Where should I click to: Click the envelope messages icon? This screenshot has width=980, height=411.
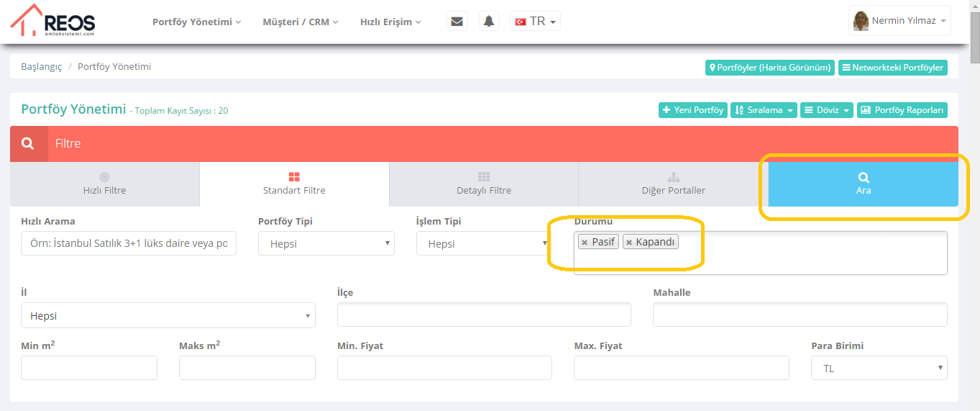(457, 22)
